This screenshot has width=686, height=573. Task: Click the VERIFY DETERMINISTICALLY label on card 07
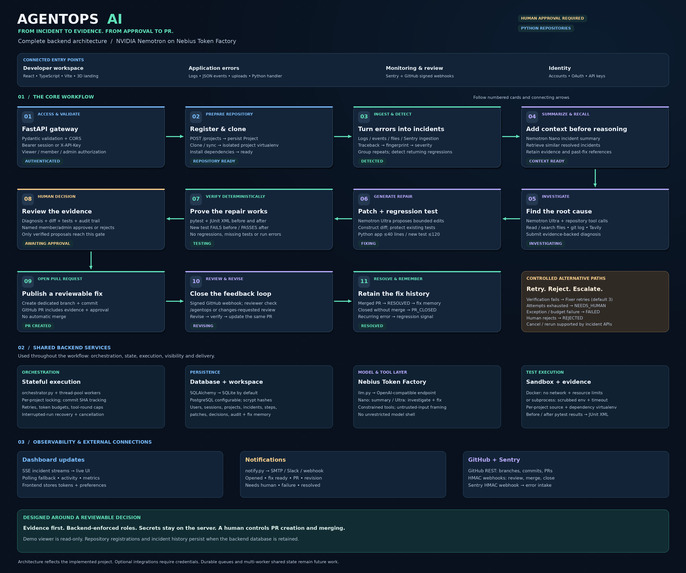tap(235, 196)
